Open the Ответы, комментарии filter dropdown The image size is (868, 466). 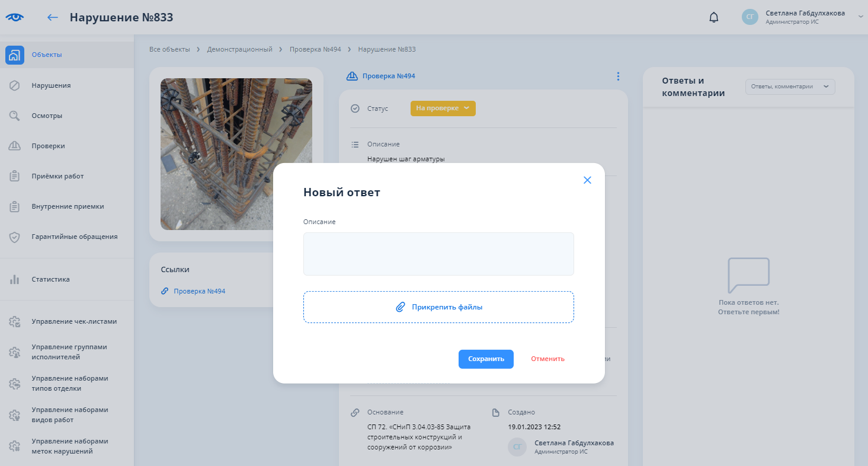point(790,87)
